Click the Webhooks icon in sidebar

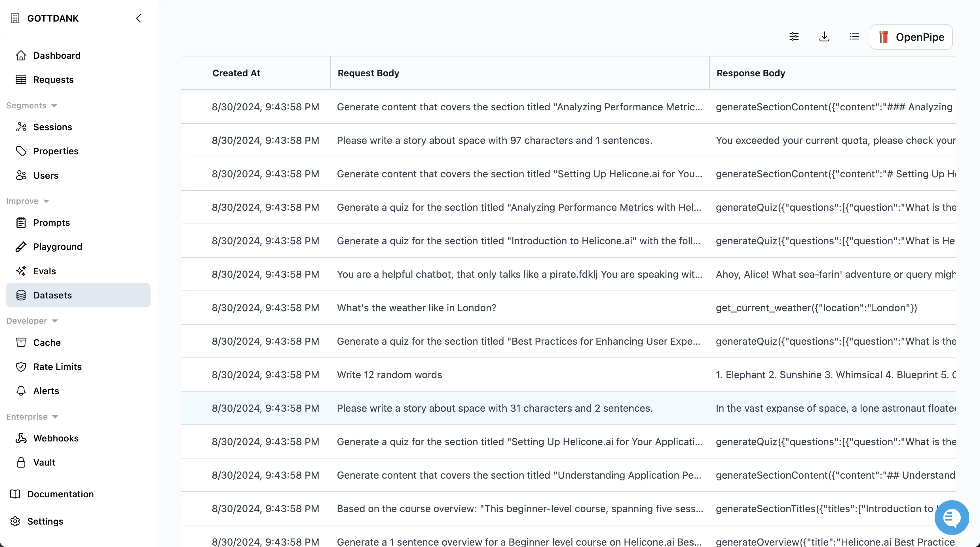click(x=21, y=438)
